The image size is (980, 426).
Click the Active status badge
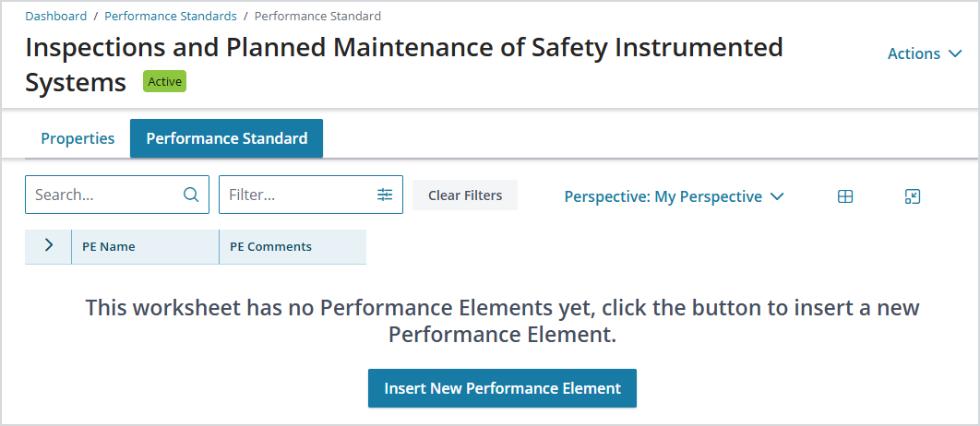click(x=165, y=81)
